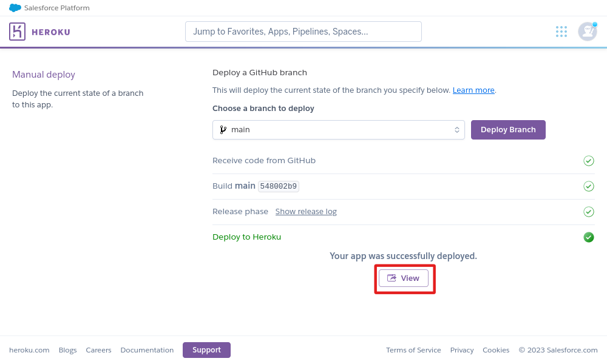The height and width of the screenshot is (364, 607).
Task: Click the View button to open the app
Action: (404, 278)
